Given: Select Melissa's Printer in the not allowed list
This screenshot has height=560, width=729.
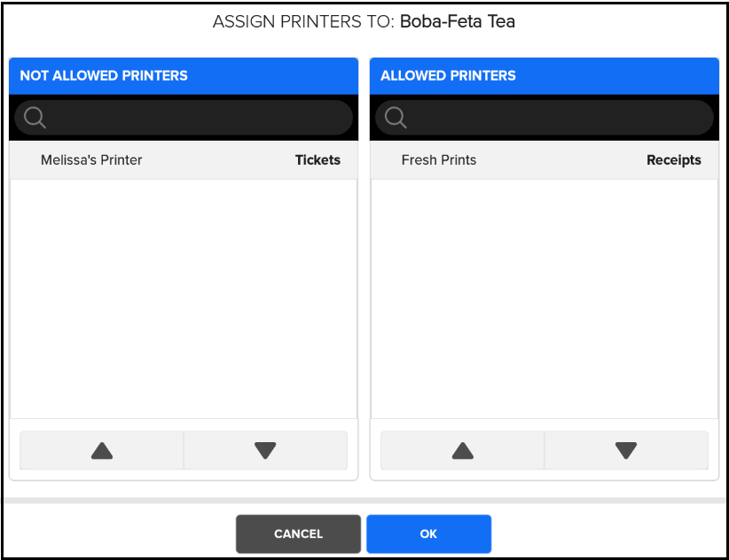Looking at the screenshot, I should click(x=91, y=160).
